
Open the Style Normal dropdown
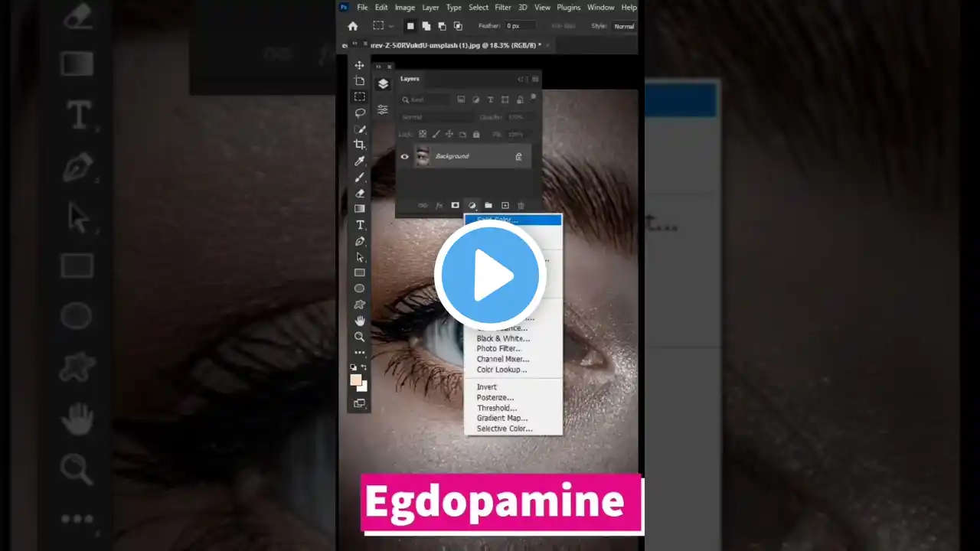click(624, 26)
